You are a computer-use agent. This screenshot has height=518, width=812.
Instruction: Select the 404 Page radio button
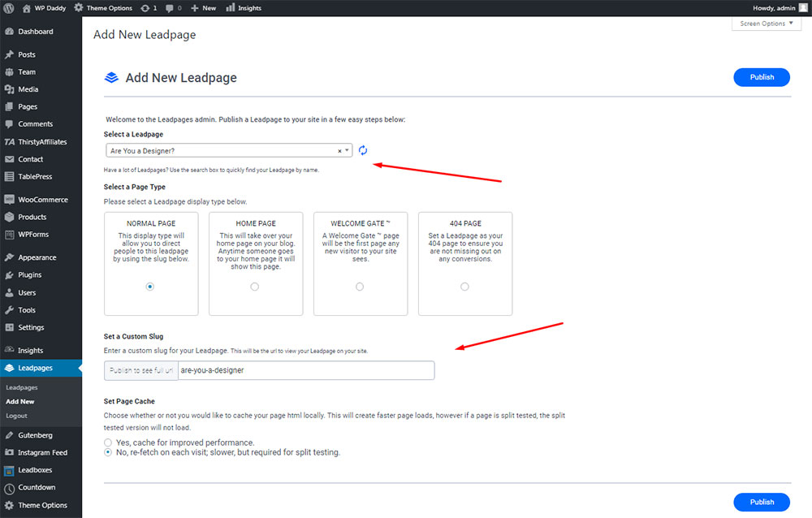coord(464,287)
